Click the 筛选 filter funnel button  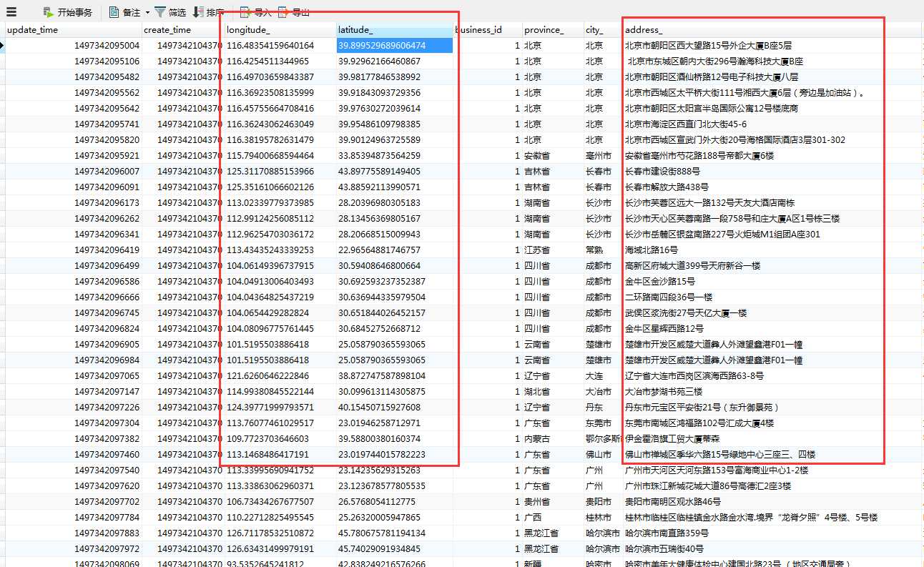coord(170,12)
